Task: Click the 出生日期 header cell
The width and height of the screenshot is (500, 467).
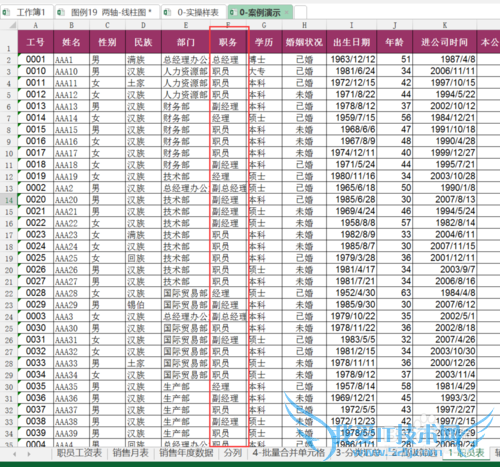Action: click(351, 42)
